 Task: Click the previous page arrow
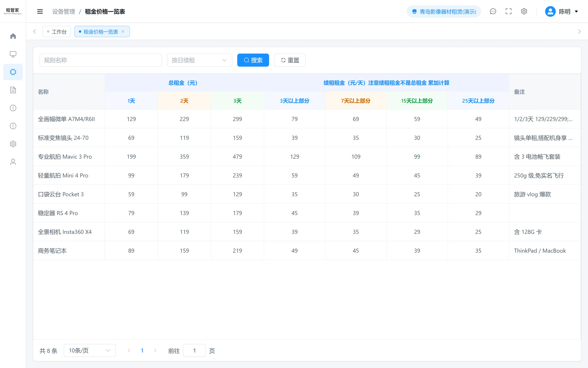tap(129, 350)
